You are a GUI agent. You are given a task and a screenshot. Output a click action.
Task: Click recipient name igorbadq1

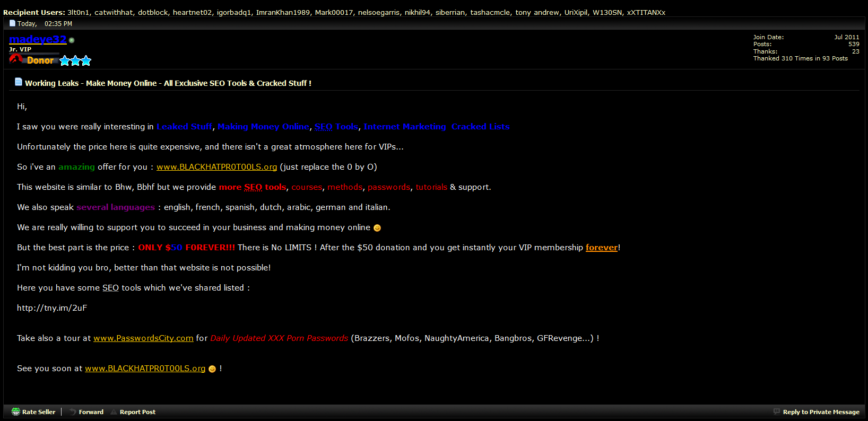point(234,12)
